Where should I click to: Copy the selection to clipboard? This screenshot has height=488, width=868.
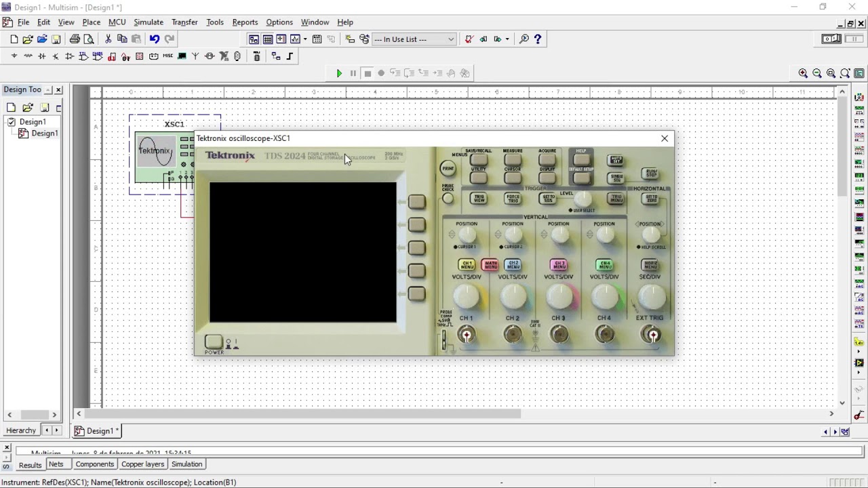[x=122, y=39]
